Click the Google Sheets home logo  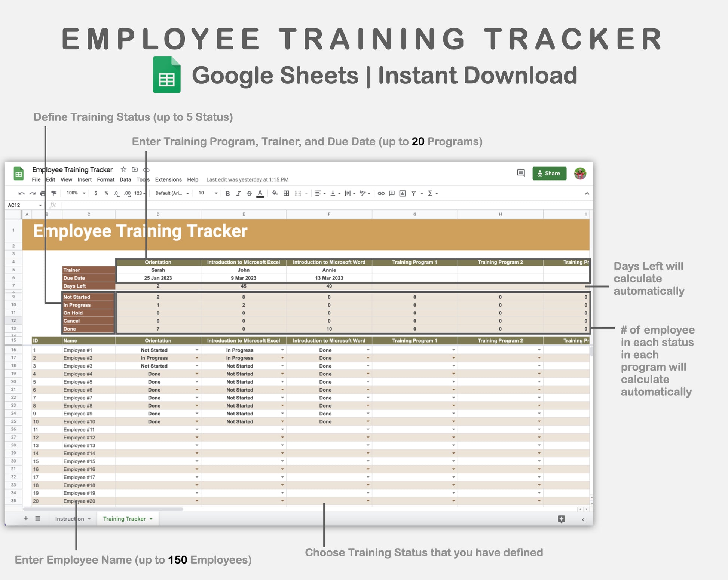coord(18,174)
